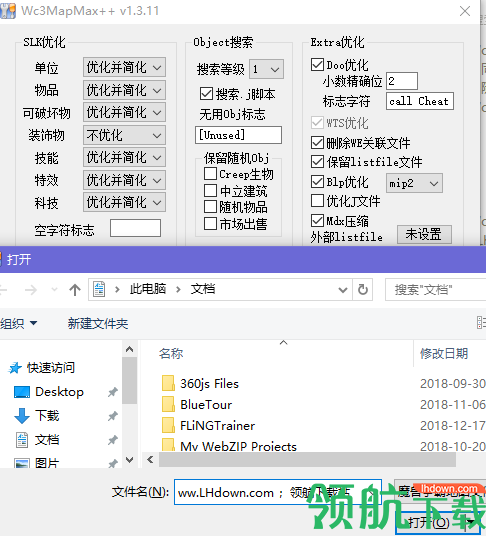The image size is (486, 536).
Task: Refresh the current folder listing
Action: pyautogui.click(x=363, y=290)
